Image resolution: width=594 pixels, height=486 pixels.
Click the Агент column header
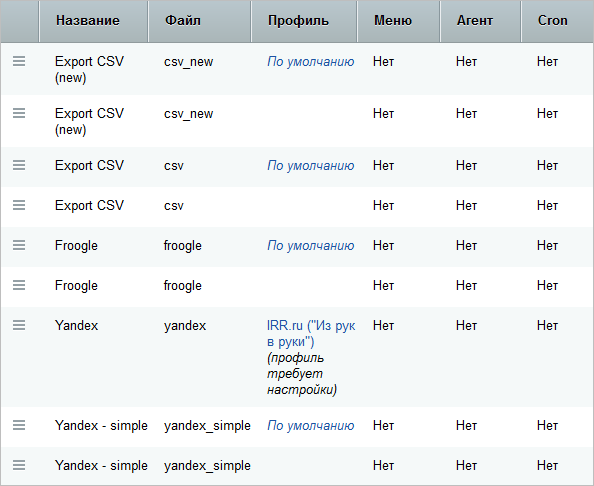(x=475, y=20)
